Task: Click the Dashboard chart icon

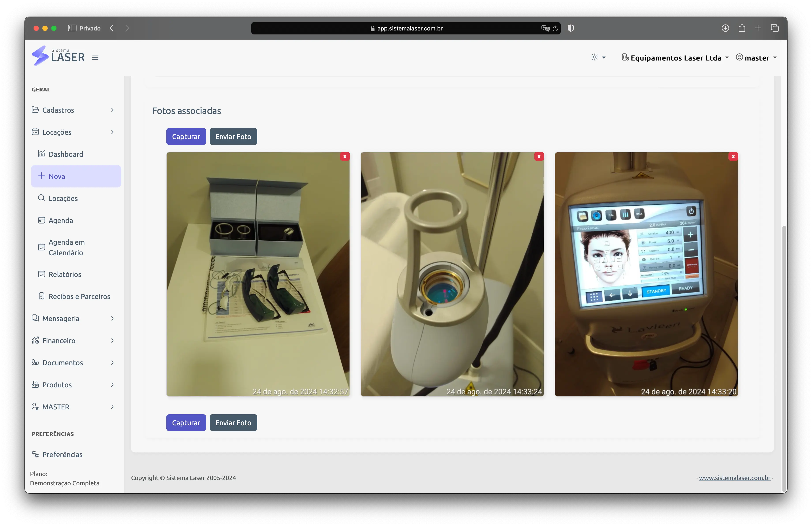Action: [42, 154]
